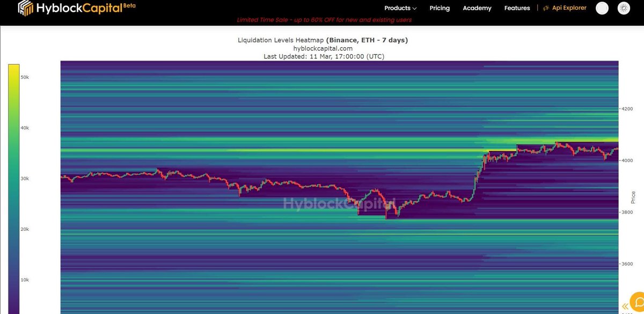This screenshot has width=644, height=314.
Task: Click the Hyblock Capital logo
Action: tap(76, 8)
